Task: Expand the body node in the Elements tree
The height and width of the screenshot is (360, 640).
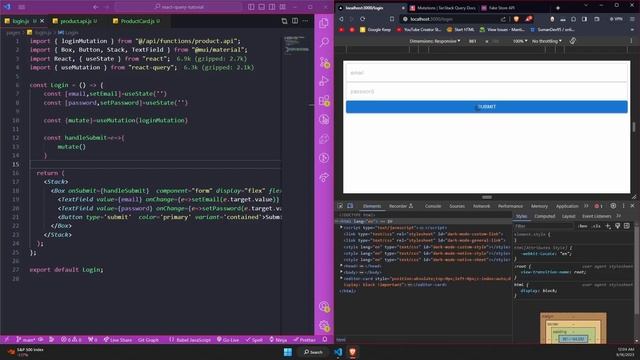Action: (x=342, y=272)
